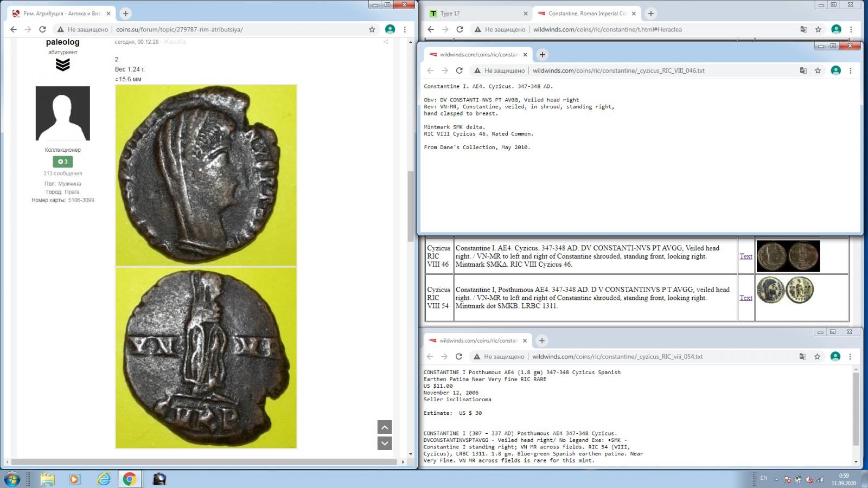Click the EN language indicator

[764, 478]
